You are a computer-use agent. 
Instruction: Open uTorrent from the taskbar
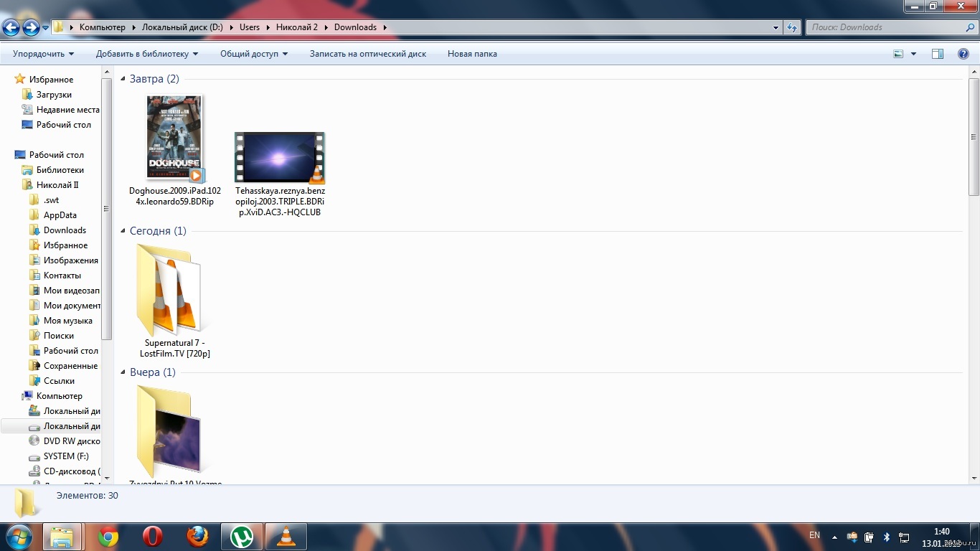point(242,537)
